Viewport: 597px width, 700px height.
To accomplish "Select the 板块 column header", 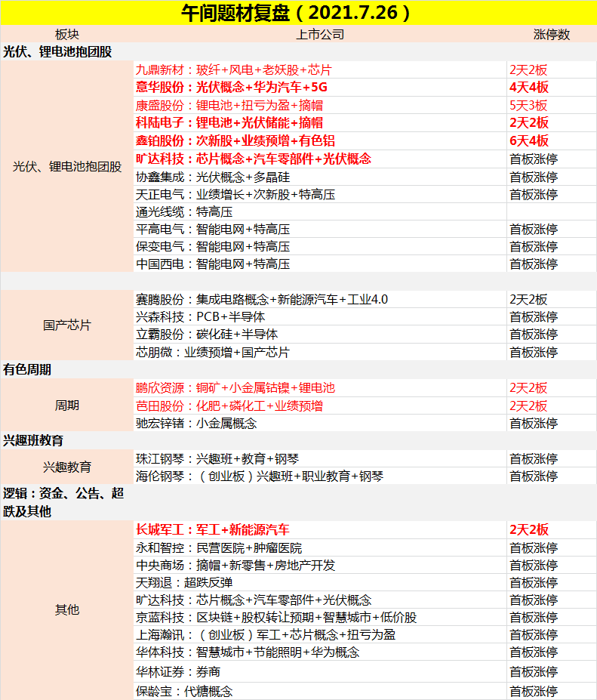I will tap(67, 35).
